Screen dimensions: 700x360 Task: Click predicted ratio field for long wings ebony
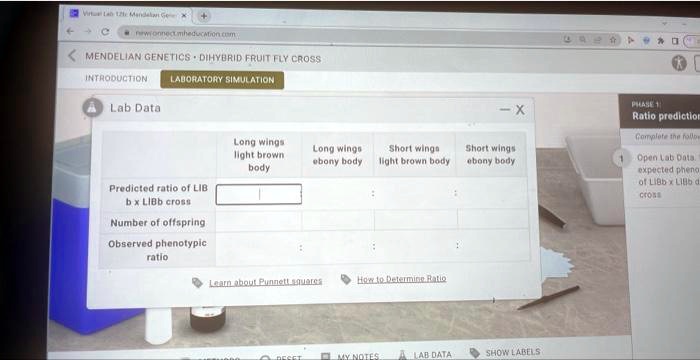coord(337,193)
